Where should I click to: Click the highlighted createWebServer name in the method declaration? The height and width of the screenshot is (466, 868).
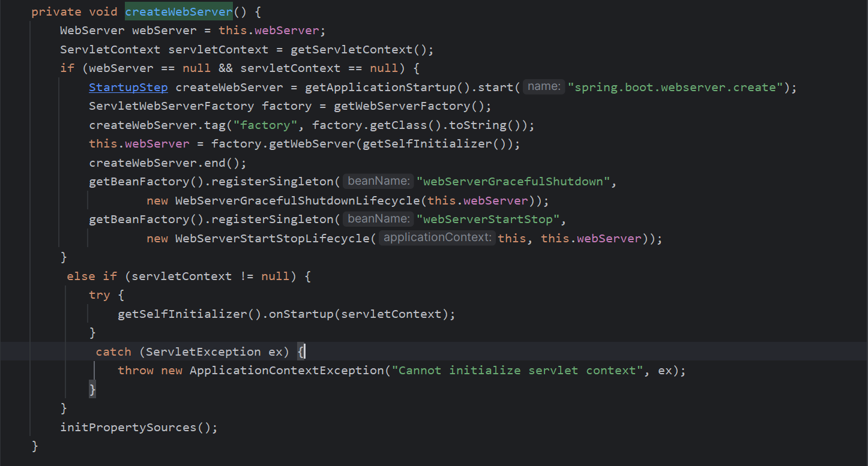click(x=179, y=11)
